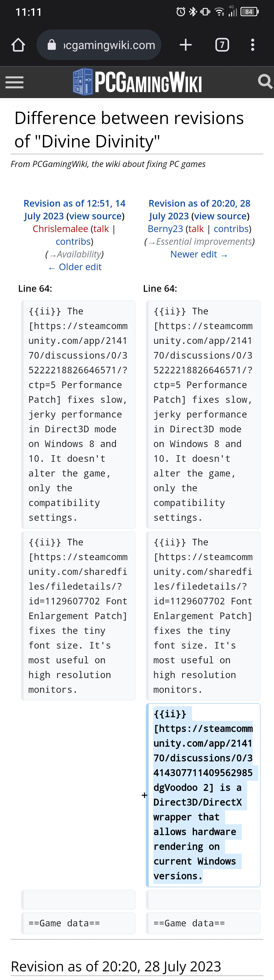Open the PCGamingWiki hamburger menu
This screenshot has width=274, height=980.
14,82
